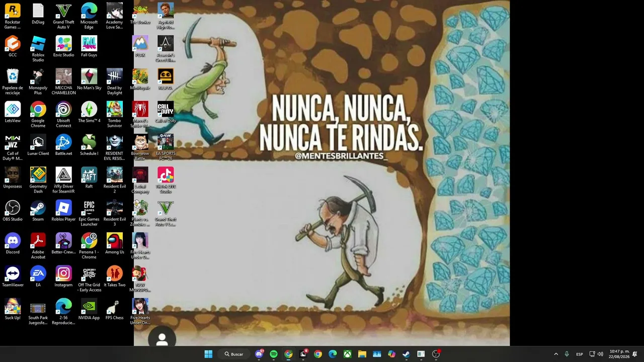Open Xbox app from the taskbar

tap(348, 354)
